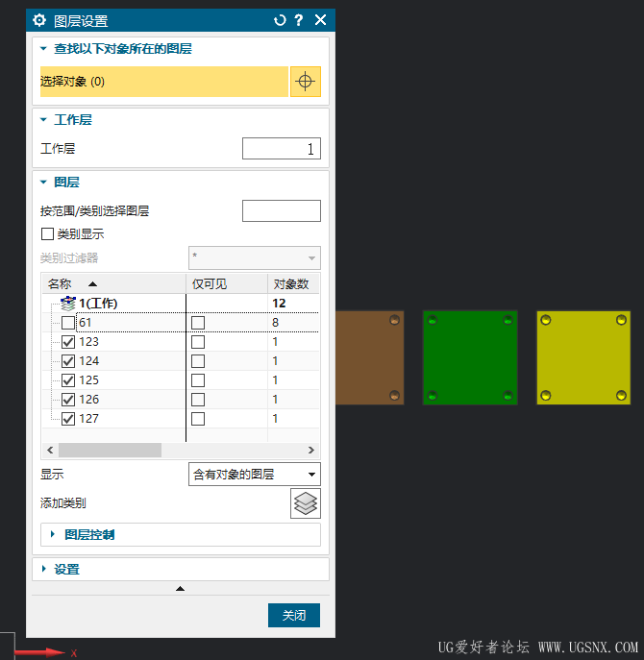Screen dimensions: 644x660
Task: Click the horizontal scrollbar thumb in layer list
Action: click(110, 450)
